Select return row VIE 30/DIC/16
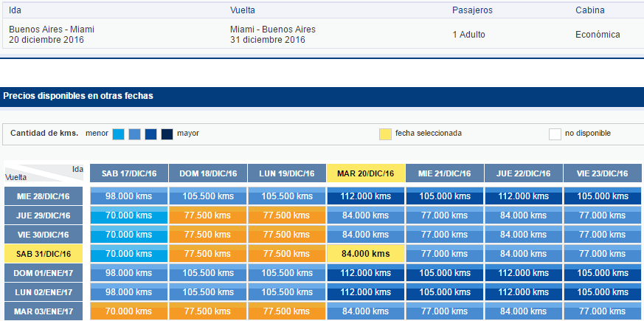Viewport: 644px width, 321px height. pos(44,235)
